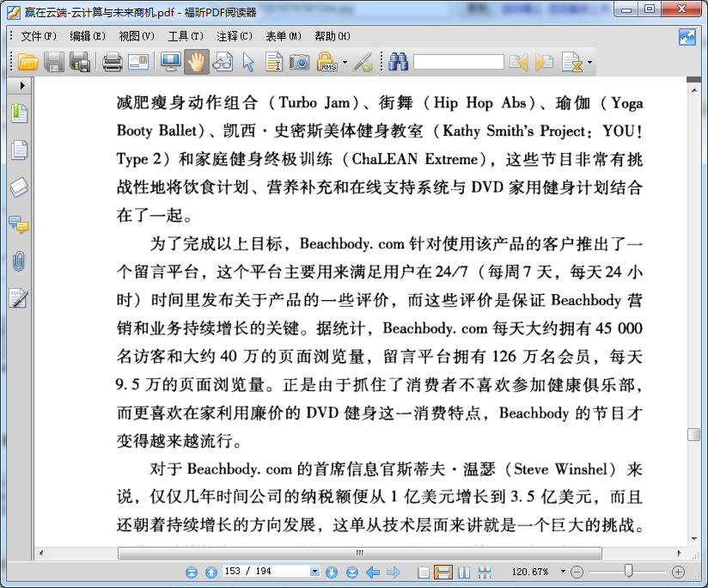Open the Signatures side panel
The height and width of the screenshot is (588, 708).
[x=19, y=298]
